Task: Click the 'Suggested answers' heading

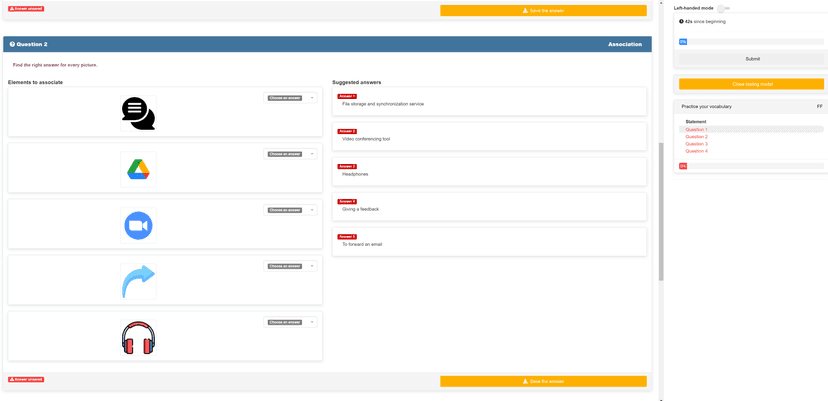Action: point(356,82)
